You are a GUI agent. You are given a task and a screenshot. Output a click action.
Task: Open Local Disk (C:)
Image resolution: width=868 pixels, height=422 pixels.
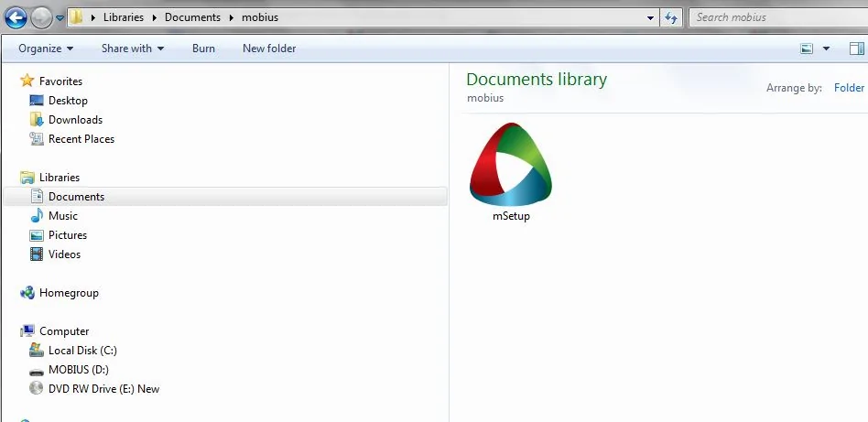tap(82, 351)
